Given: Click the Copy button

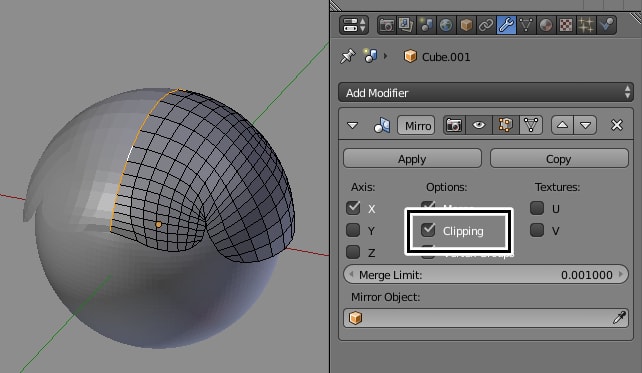Looking at the screenshot, I should click(x=559, y=158).
